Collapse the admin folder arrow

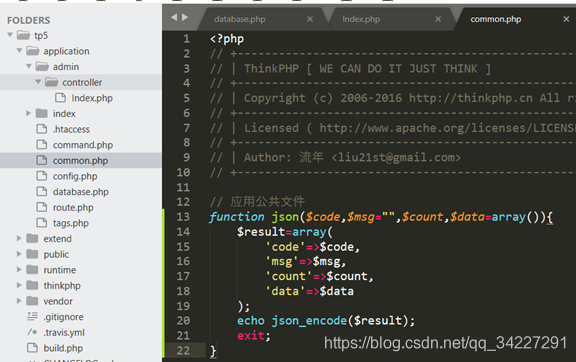tap(29, 67)
